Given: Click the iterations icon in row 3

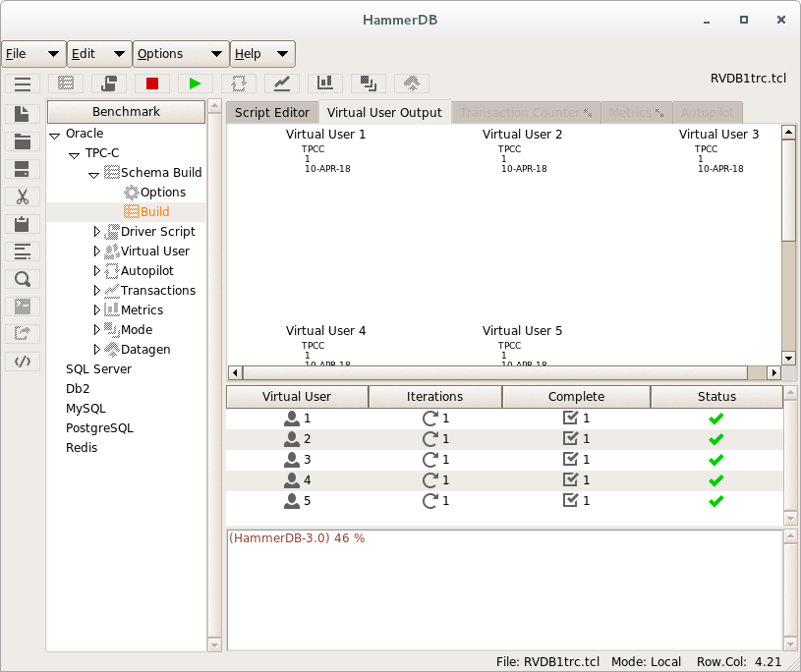Looking at the screenshot, I should click(x=430, y=460).
